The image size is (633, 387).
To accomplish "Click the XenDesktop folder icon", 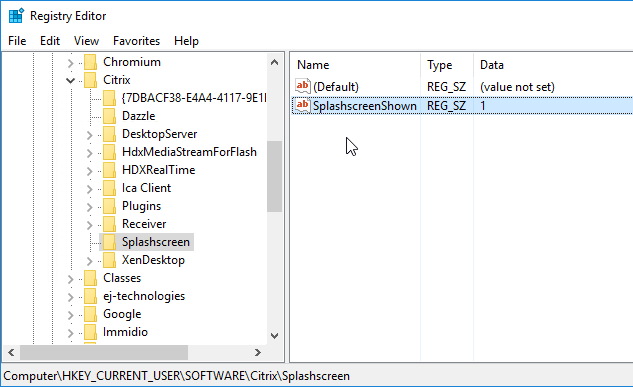I will pos(109,260).
